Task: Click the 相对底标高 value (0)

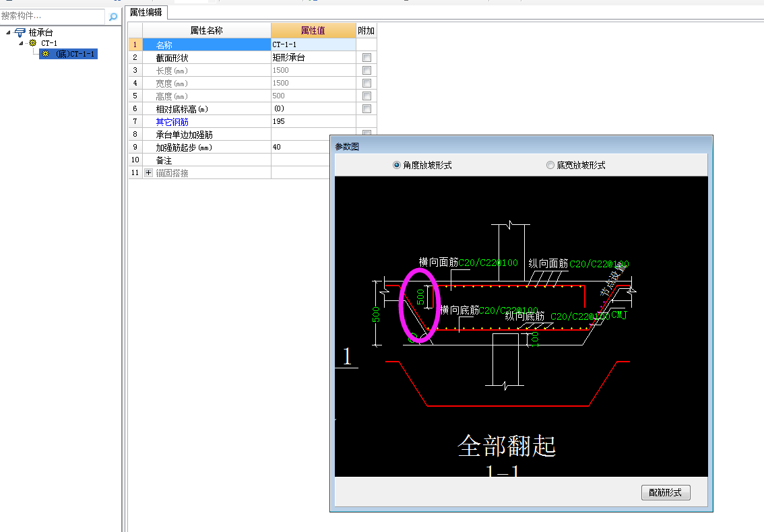Action: pyautogui.click(x=313, y=108)
